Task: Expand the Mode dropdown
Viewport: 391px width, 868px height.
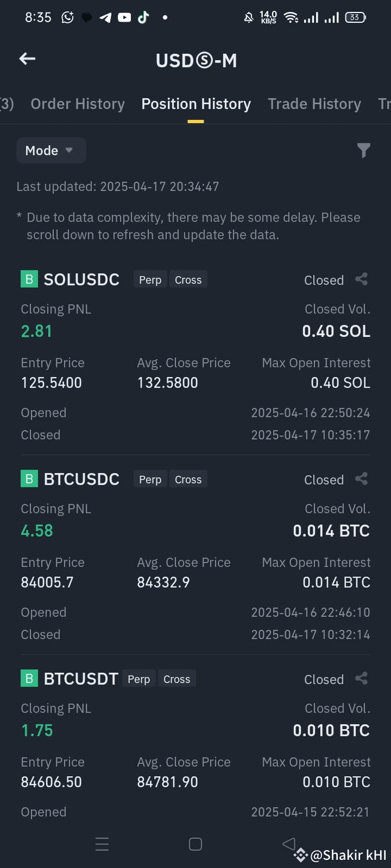Action: [51, 150]
